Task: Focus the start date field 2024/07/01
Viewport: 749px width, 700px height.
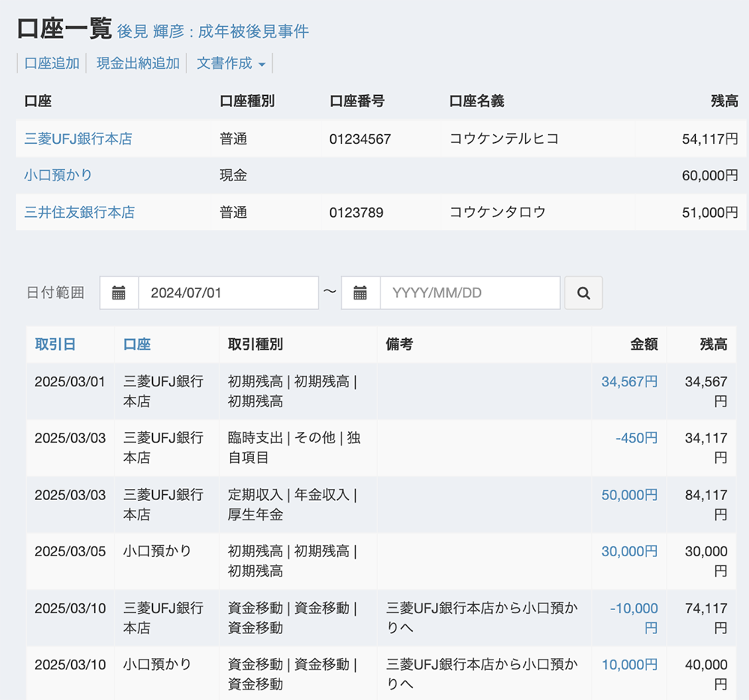Action: tap(228, 293)
